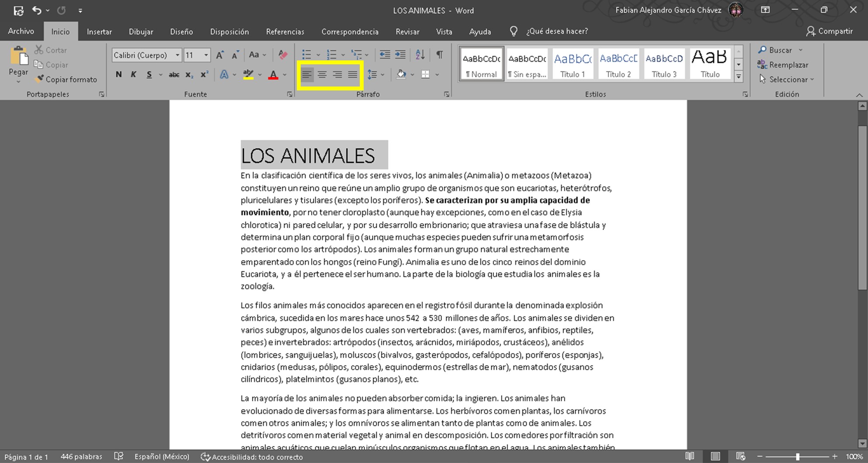Increase indent using the ribbon icon

pyautogui.click(x=400, y=55)
